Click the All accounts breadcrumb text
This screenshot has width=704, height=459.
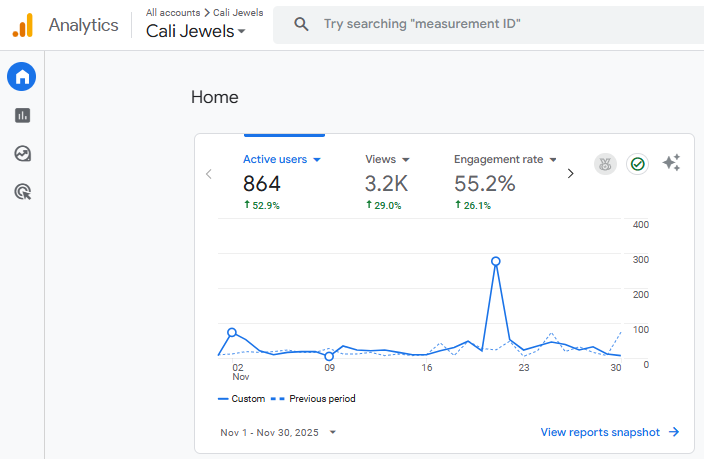tap(177, 13)
